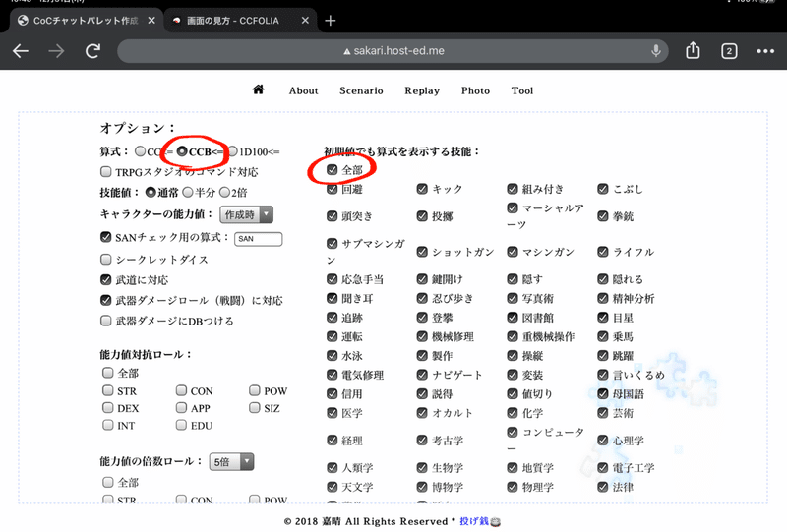Image resolution: width=787 pixels, height=532 pixels.
Task: Select the CCB<= formula radio button
Action: click(182, 151)
